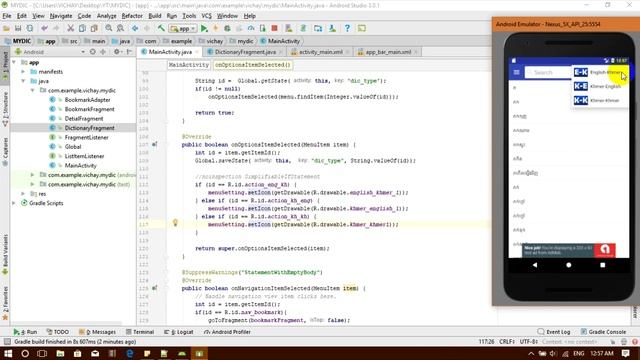Open the Navigate menu

pyautogui.click(x=61, y=16)
